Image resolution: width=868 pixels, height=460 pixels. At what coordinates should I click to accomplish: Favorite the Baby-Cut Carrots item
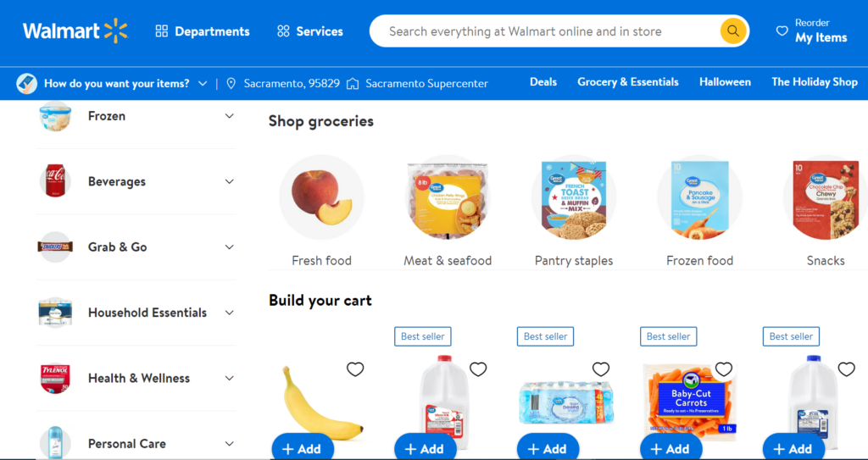coord(724,369)
